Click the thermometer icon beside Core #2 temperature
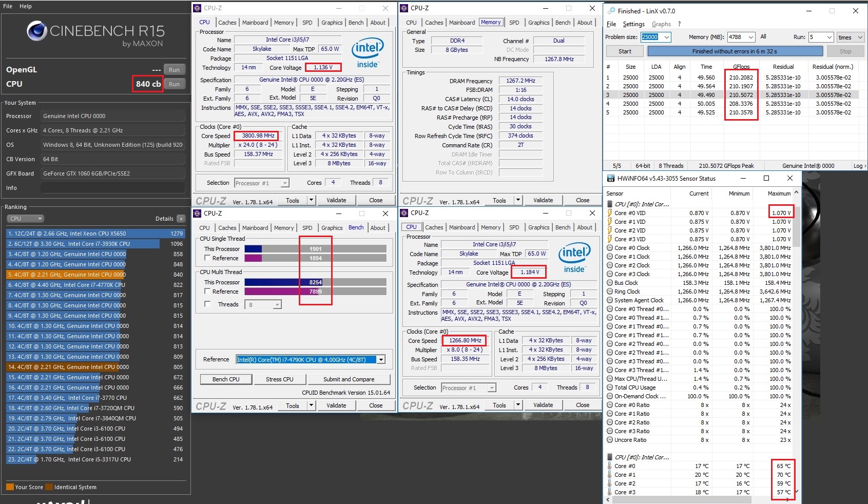 pyautogui.click(x=610, y=483)
